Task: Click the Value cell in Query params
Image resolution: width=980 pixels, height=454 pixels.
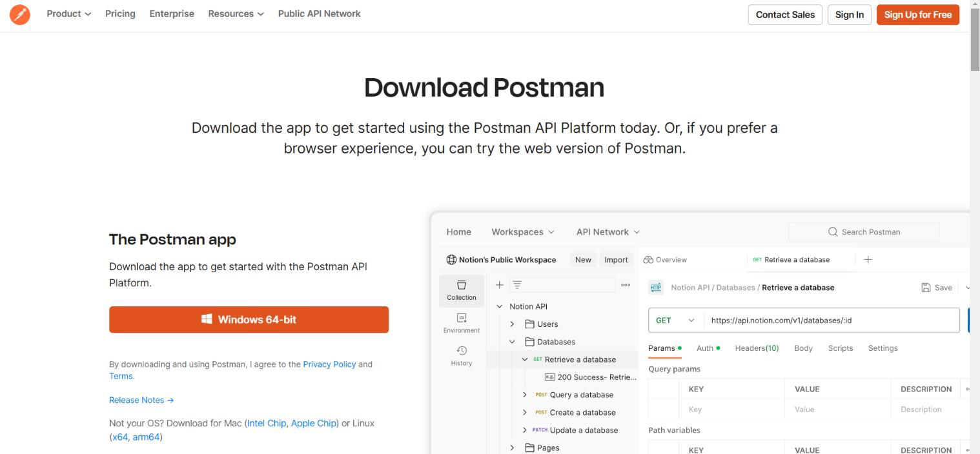Action: point(838,410)
